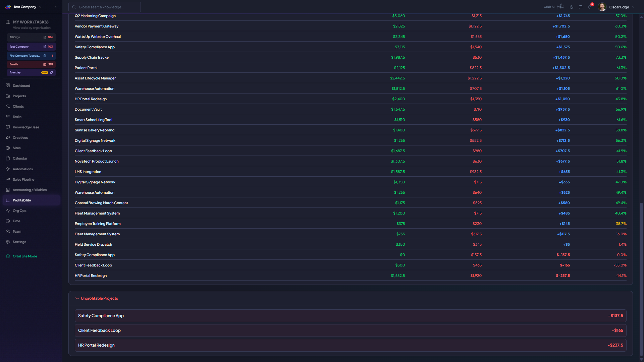Image resolution: width=644 pixels, height=362 pixels.
Task: Click the $3,345 revenue value
Action: (399, 37)
